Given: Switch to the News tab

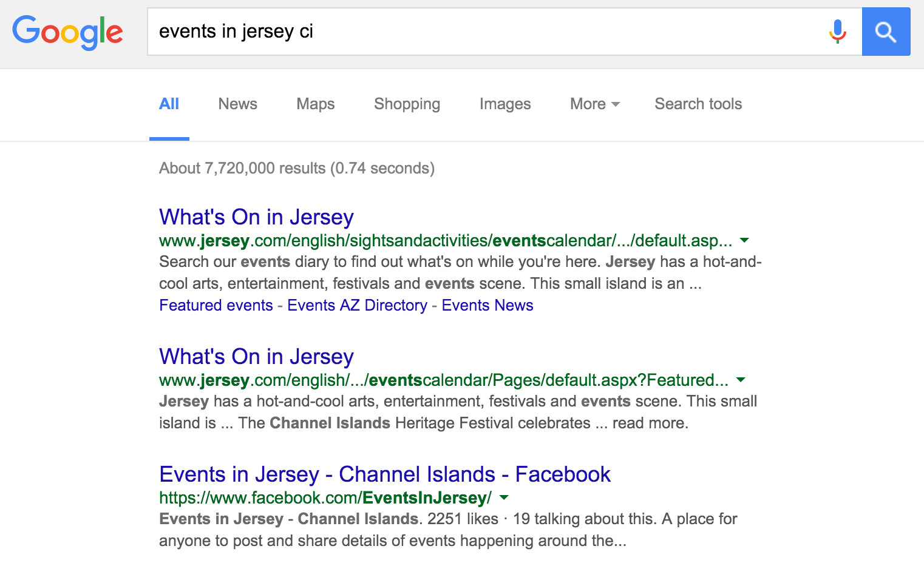Looking at the screenshot, I should (x=237, y=104).
